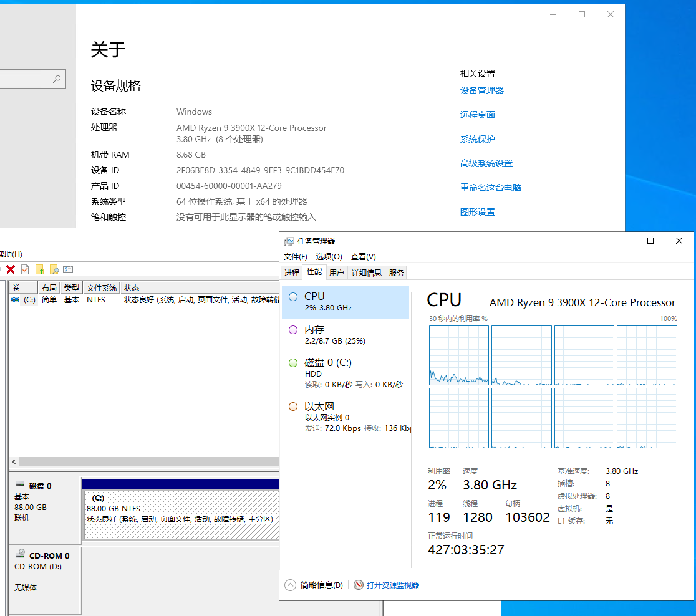The image size is (696, 616).
Task: Click the blue CPU circle icon in the sidebar
Action: pyautogui.click(x=293, y=297)
